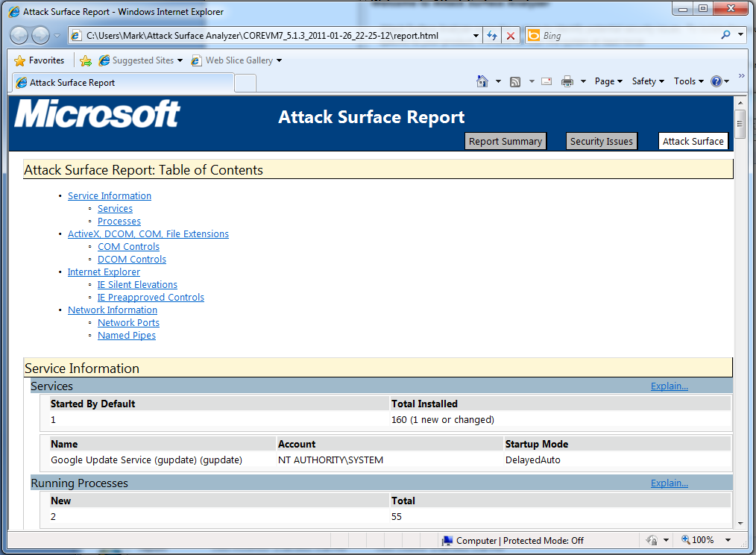Expand the address bar history dropdown
This screenshot has height=555, width=756.
(476, 36)
